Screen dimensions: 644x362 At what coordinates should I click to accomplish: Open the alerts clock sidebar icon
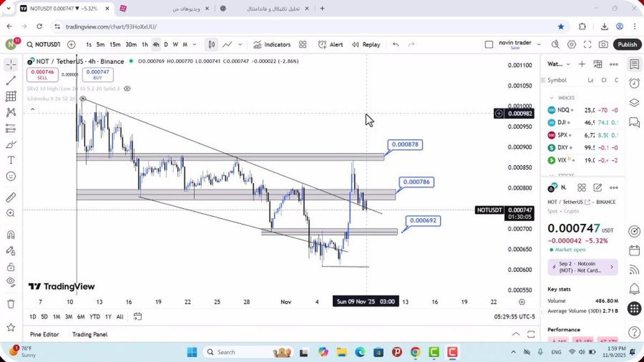pyautogui.click(x=634, y=83)
